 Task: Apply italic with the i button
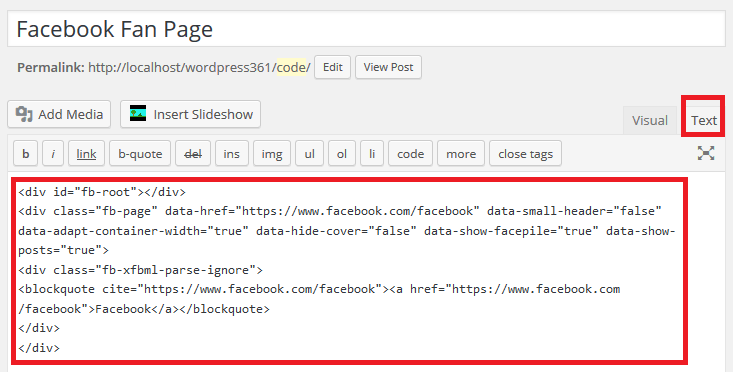click(53, 154)
